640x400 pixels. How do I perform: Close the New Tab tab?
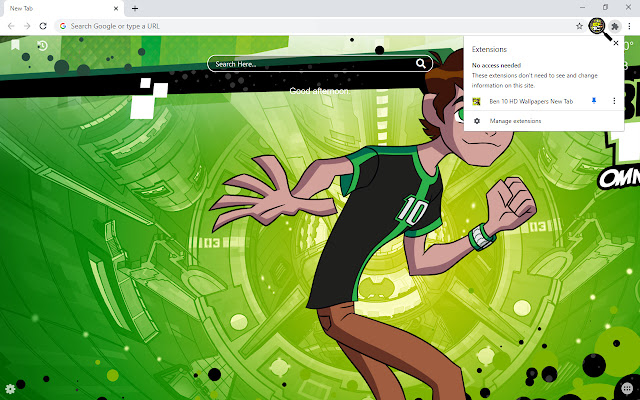click(x=116, y=8)
